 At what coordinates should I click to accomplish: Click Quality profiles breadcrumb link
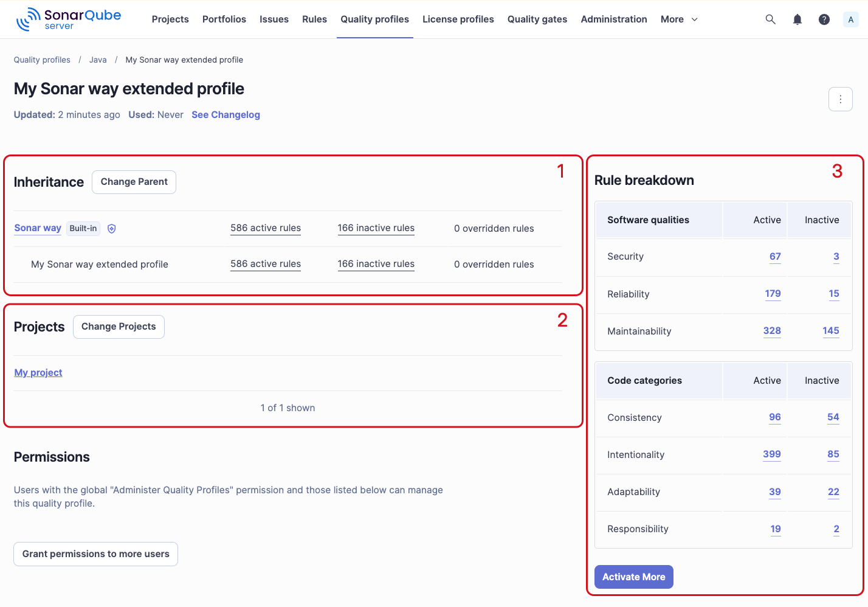(42, 60)
